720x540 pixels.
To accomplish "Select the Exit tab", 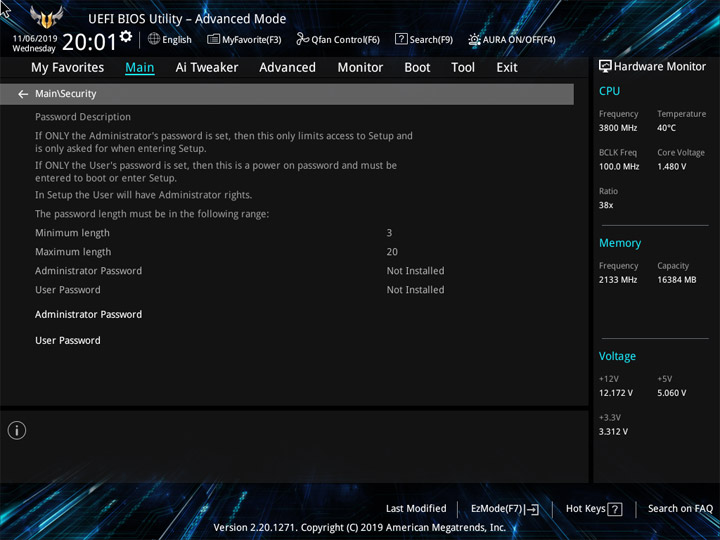I will coord(507,68).
